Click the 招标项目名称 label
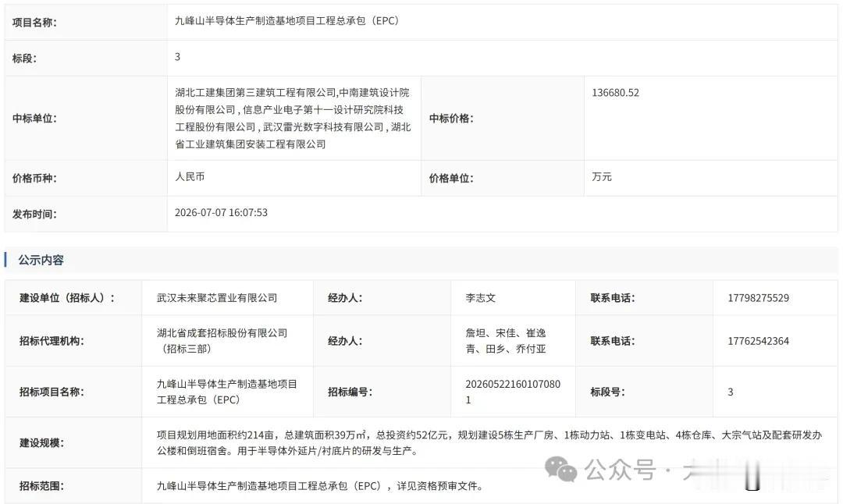Screen dimensions: 843x504 pos(52,392)
